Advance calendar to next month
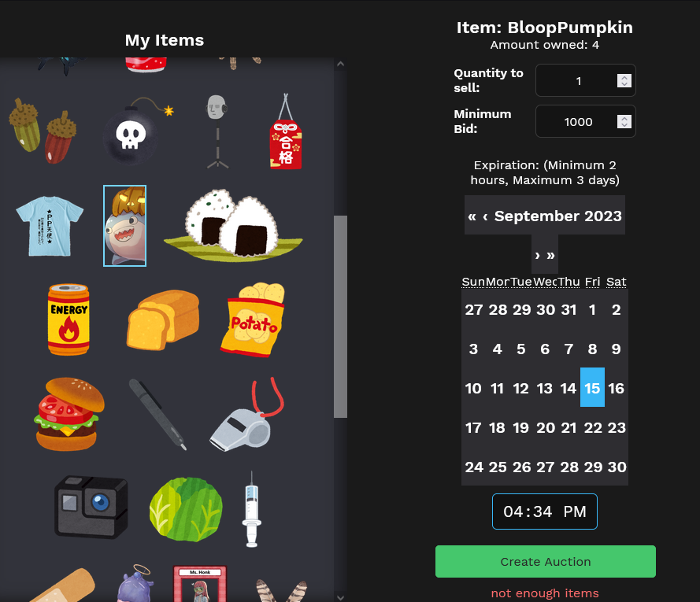 coord(537,255)
